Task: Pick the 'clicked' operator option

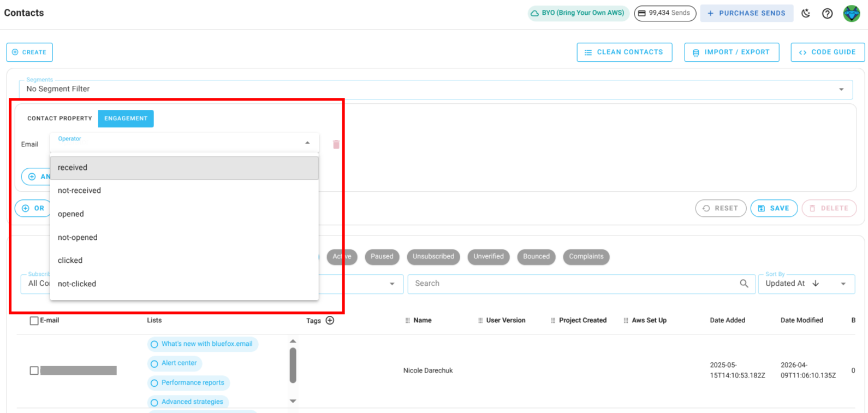Action: click(185, 261)
